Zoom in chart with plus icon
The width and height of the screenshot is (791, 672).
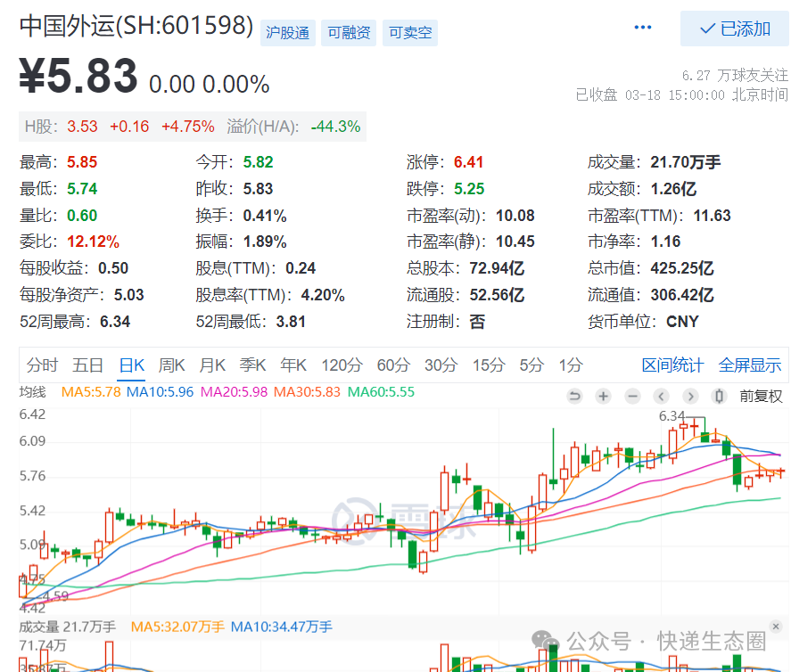(604, 397)
